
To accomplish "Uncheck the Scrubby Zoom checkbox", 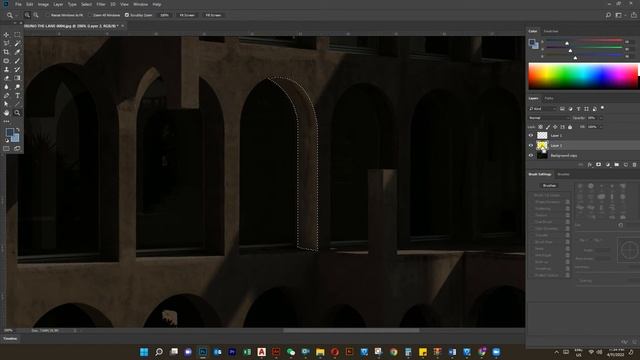I will tap(127, 15).
